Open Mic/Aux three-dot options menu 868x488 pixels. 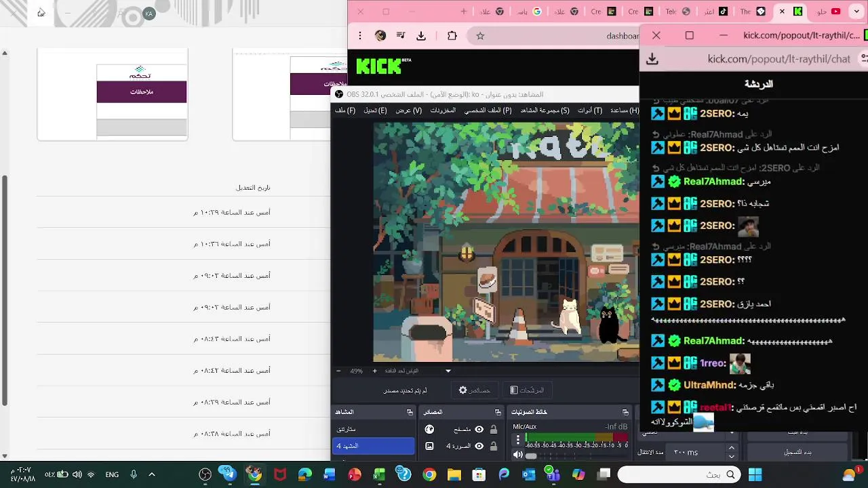click(x=518, y=439)
